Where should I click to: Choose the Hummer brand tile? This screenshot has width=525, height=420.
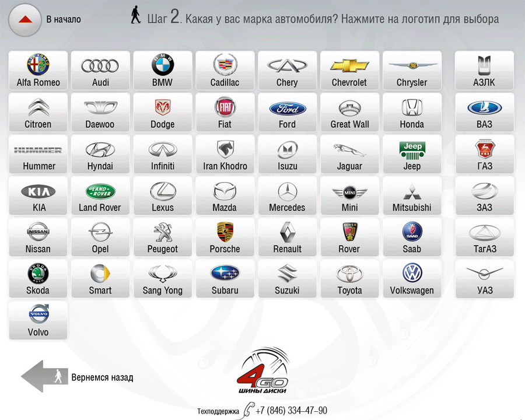pos(38,154)
